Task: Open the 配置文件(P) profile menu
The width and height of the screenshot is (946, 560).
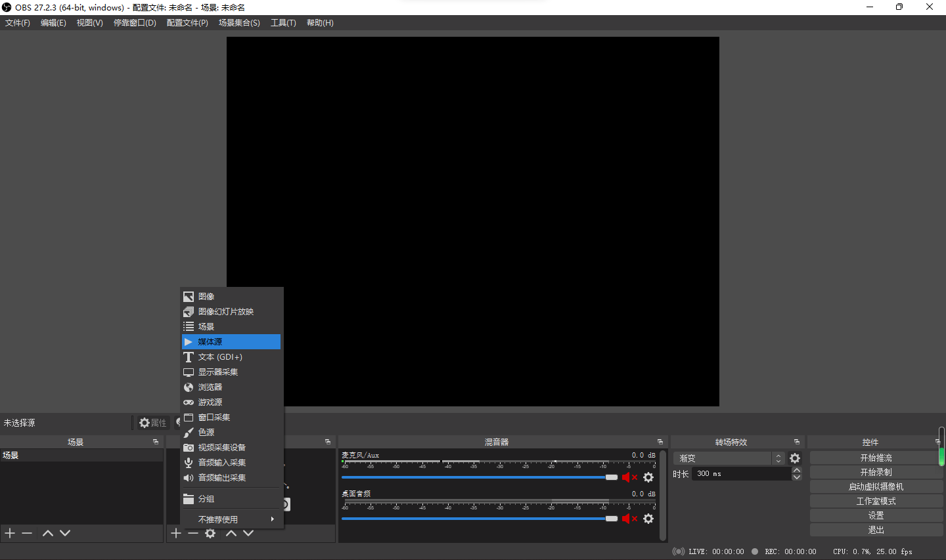Action: (187, 23)
